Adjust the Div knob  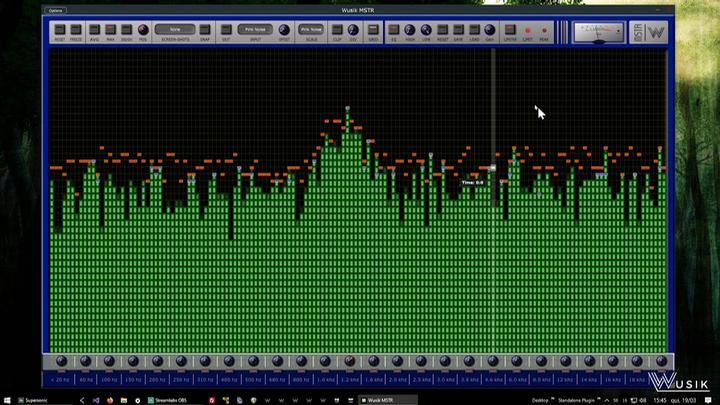pos(353,30)
